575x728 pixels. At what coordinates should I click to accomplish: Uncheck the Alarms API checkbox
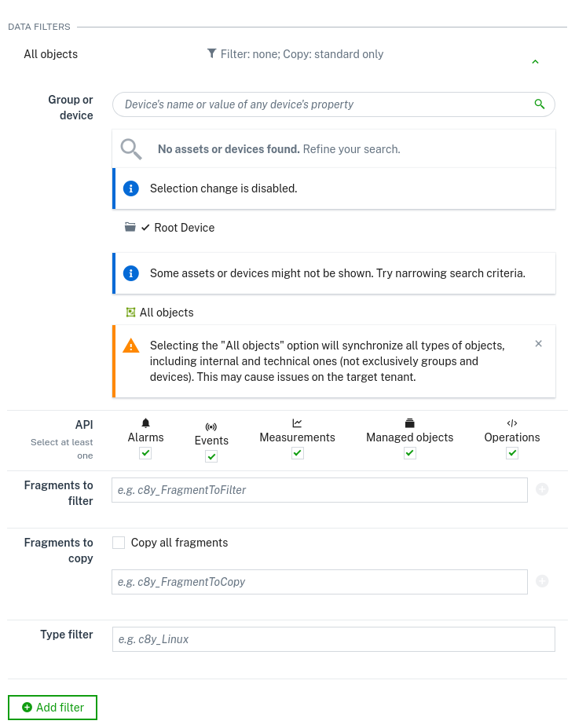[x=145, y=453]
